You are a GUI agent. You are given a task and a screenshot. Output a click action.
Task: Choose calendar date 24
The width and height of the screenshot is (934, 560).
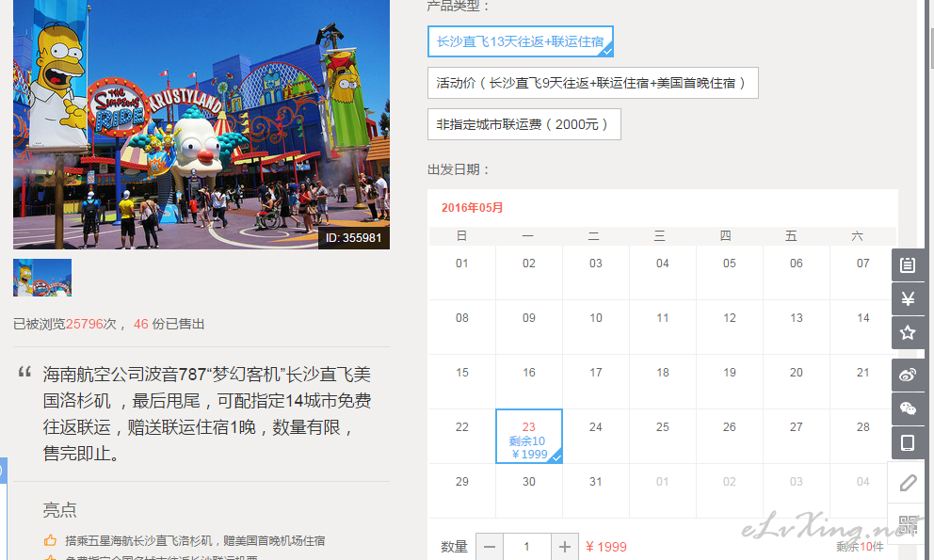click(596, 436)
